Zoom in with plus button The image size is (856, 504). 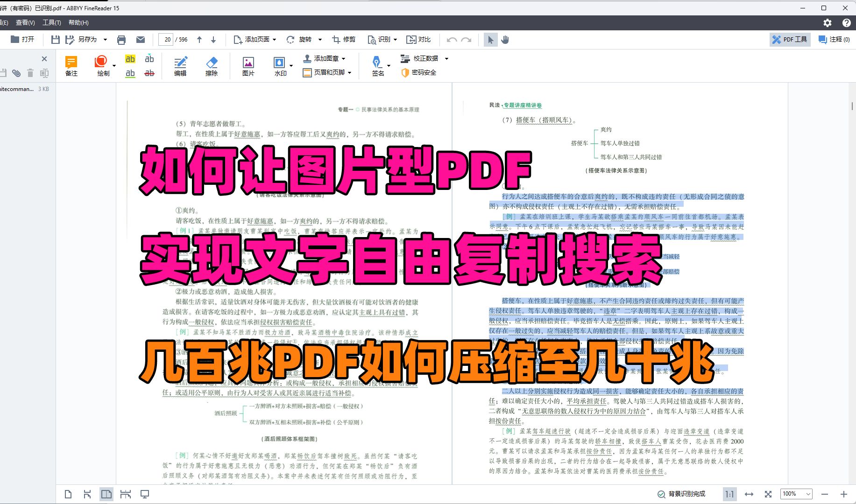tap(844, 494)
